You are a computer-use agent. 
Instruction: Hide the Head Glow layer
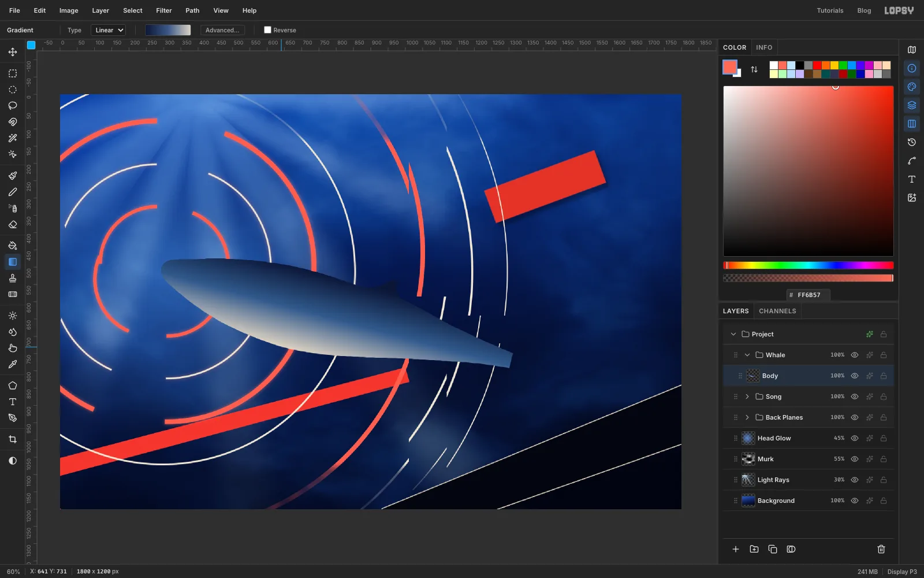(855, 438)
